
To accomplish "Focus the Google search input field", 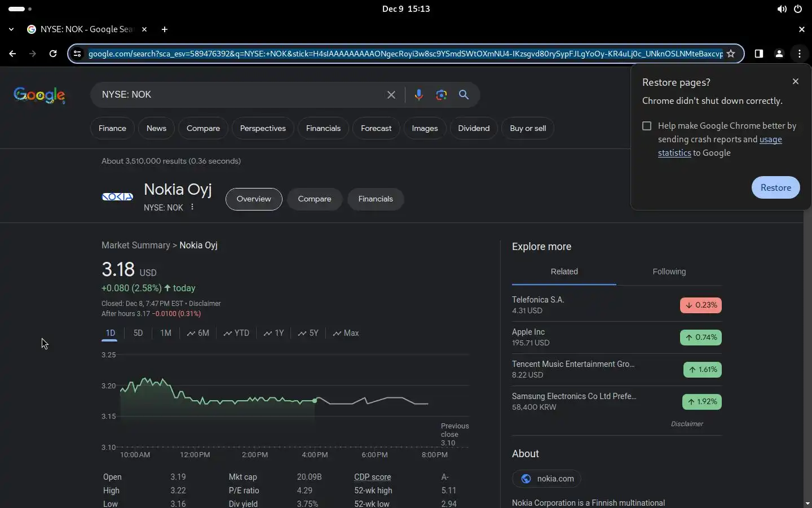I will point(240,95).
